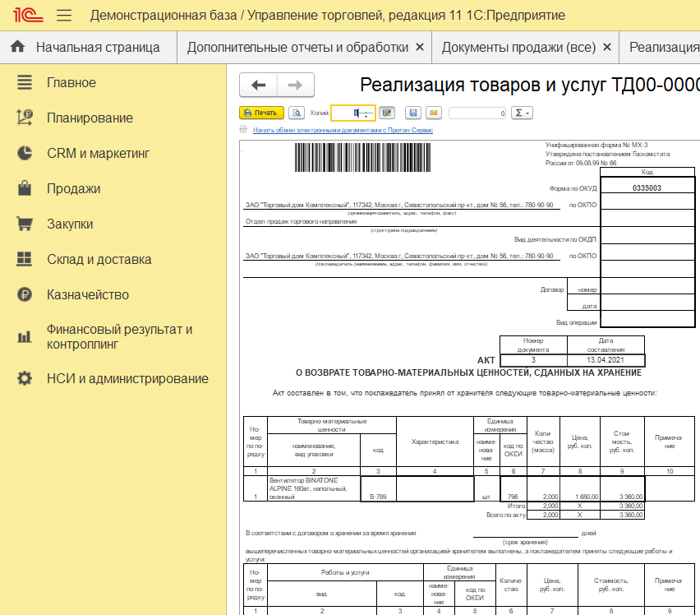Viewport: 700px width, 615px height.
Task: Expand the Σ sum dropdown
Action: tap(522, 113)
